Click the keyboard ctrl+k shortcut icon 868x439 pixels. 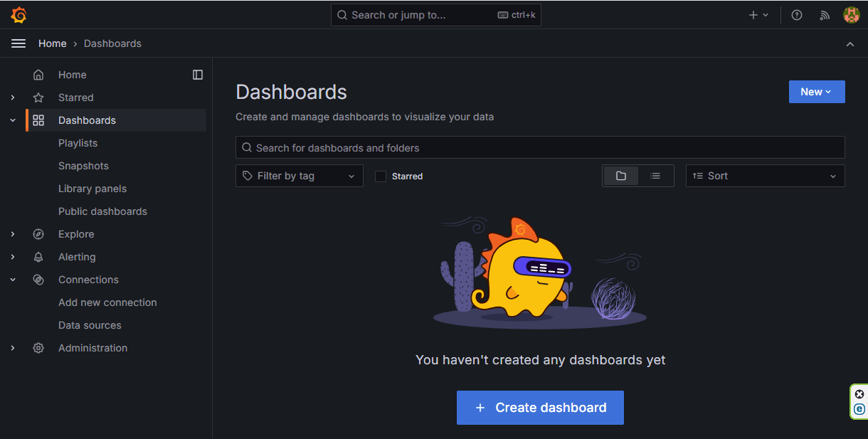coord(502,15)
